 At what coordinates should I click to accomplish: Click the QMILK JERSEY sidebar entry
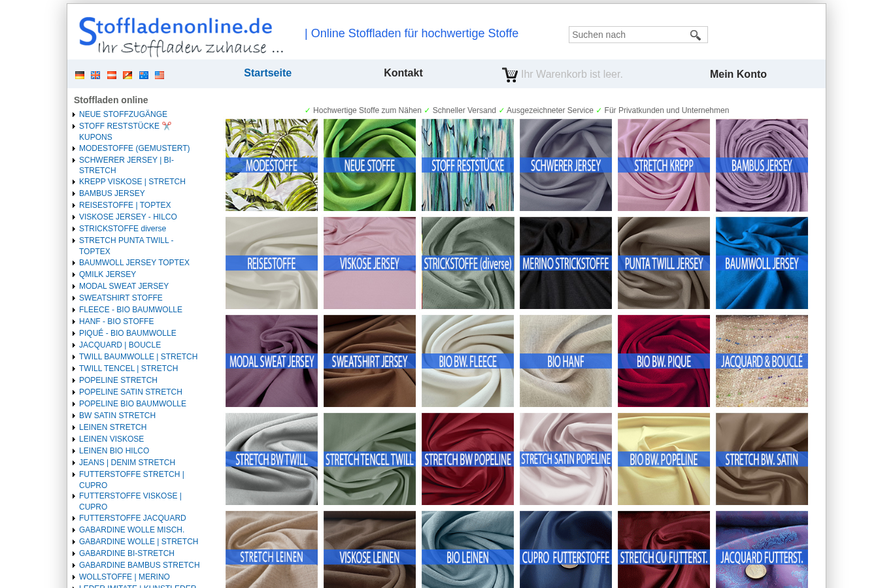107,274
